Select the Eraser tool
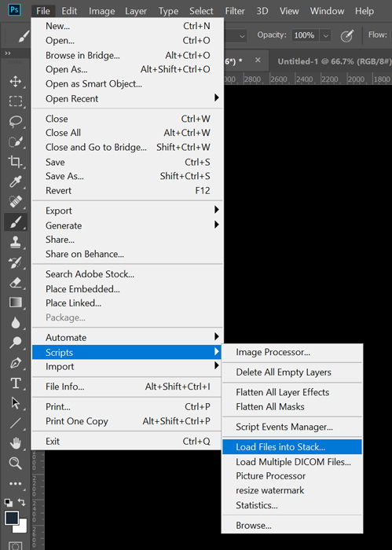 pyautogui.click(x=15, y=283)
